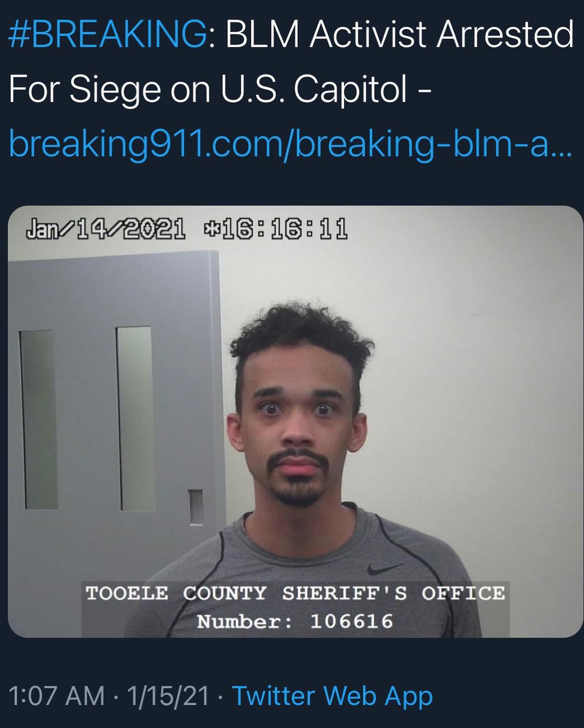Open the breaking911.com article link
Screen dimensions: 584x728
tap(290, 144)
